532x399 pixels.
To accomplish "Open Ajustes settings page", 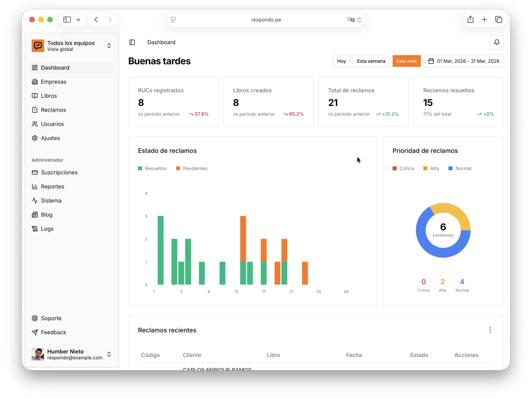I will (x=72, y=138).
